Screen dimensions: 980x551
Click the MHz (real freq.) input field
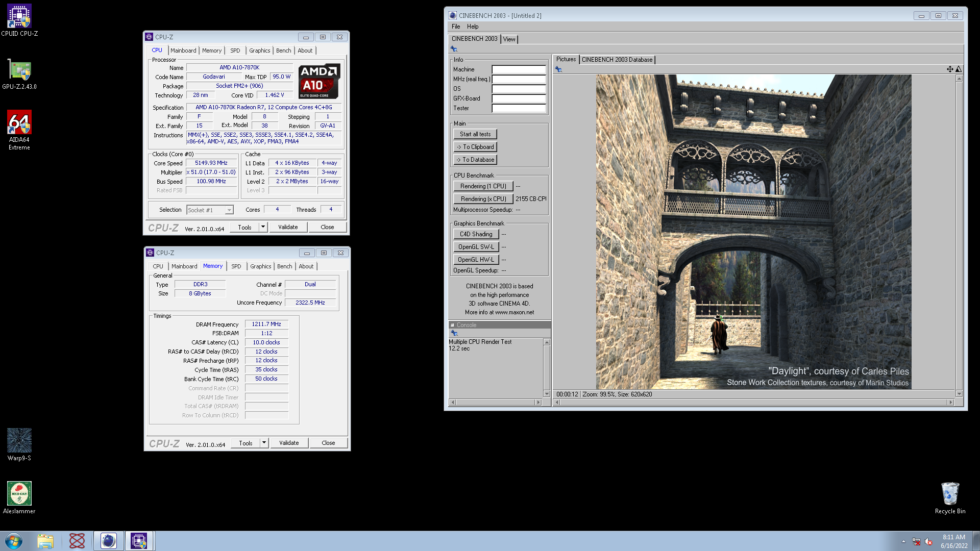pos(519,79)
